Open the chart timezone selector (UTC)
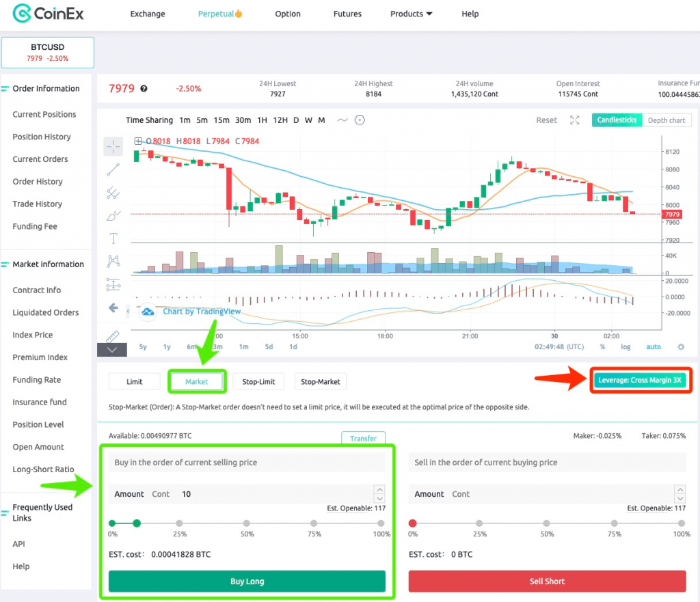The width and height of the screenshot is (700, 602). (559, 346)
